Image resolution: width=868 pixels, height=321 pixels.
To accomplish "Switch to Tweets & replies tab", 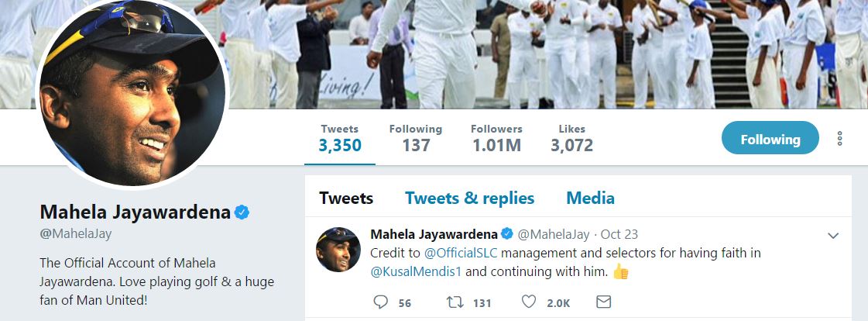I will (x=469, y=198).
